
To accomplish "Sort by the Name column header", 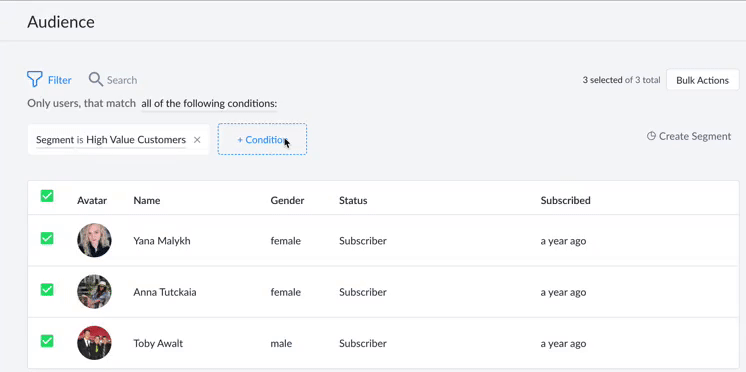I will click(x=147, y=200).
